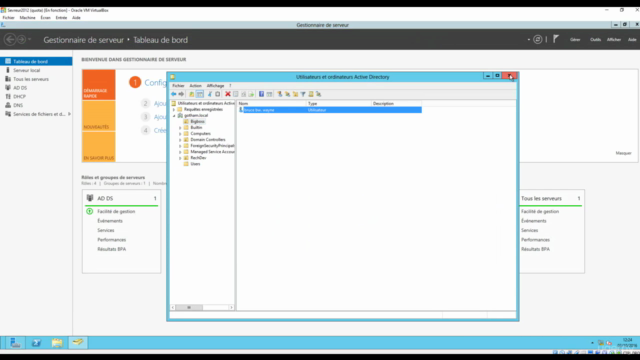Image resolution: width=640 pixels, height=360 pixels.
Task: Open the ? help menu in Active Directory
Action: pyautogui.click(x=230, y=86)
